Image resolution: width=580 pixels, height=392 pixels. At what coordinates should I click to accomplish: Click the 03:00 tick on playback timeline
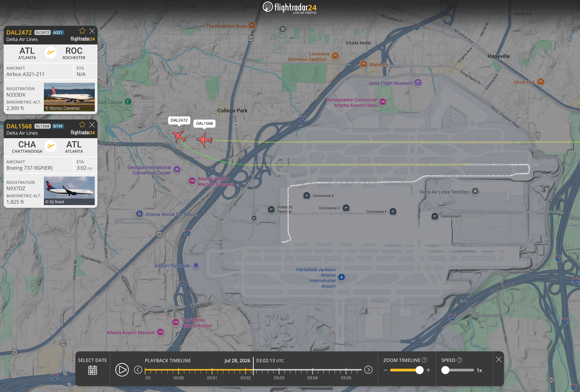point(178,371)
